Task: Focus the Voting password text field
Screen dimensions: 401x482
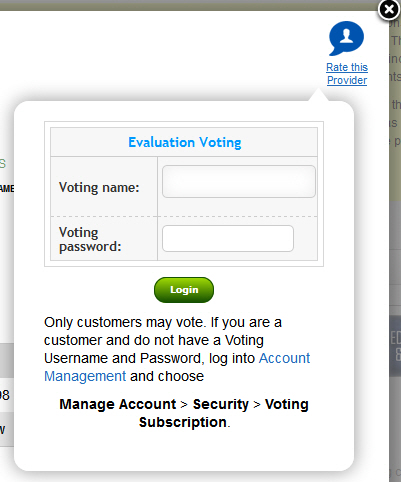Action: pos(228,239)
